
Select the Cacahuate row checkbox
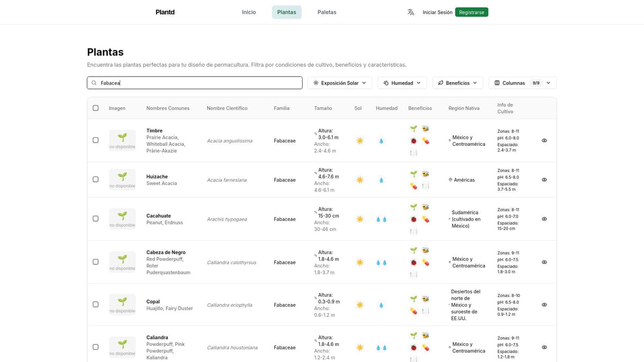pos(96,219)
